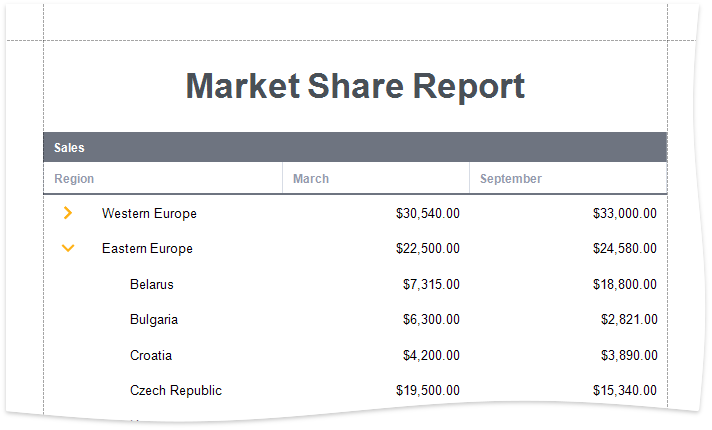
Task: Expand the Western Europe row
Action: [x=68, y=213]
